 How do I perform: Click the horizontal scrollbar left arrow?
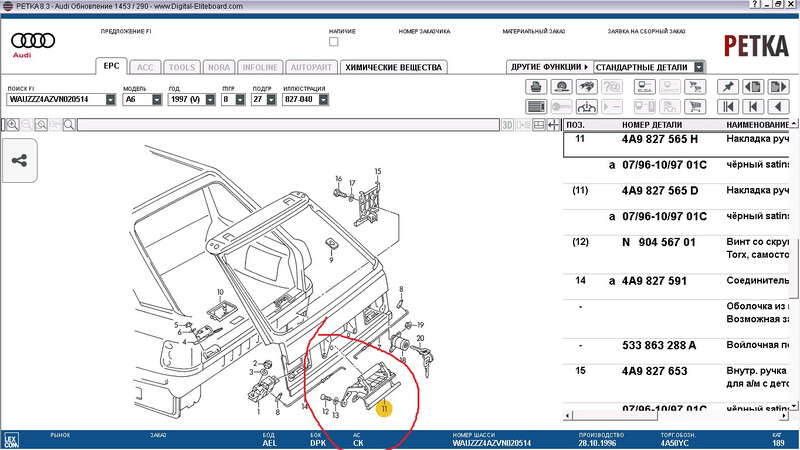tap(568, 416)
